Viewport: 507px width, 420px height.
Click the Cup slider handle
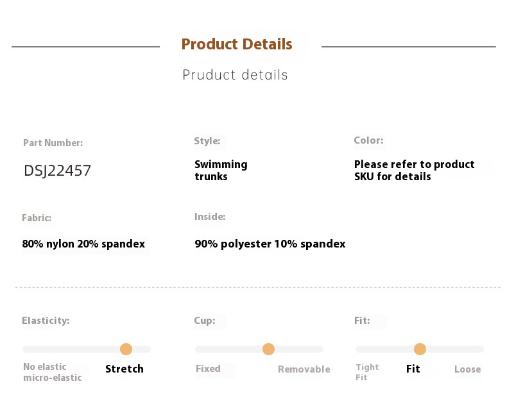(268, 349)
